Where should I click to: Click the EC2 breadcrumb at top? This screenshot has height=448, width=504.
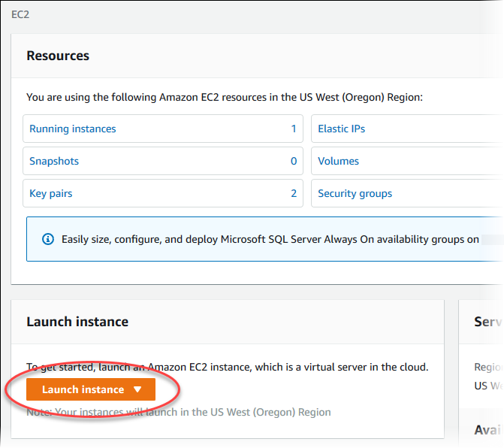click(x=20, y=14)
